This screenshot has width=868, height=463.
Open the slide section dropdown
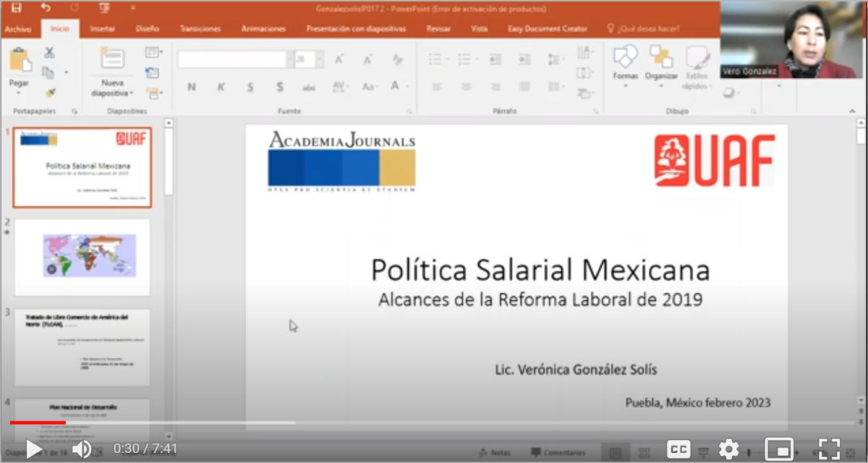pyautogui.click(x=153, y=93)
